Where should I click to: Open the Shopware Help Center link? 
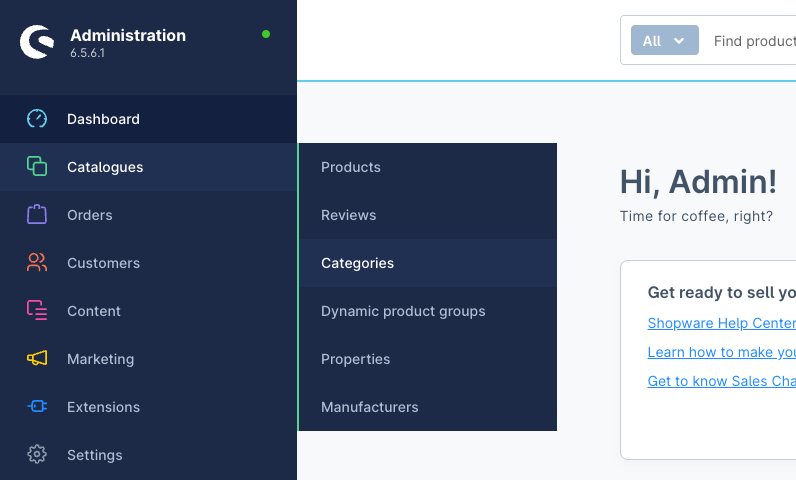[721, 323]
